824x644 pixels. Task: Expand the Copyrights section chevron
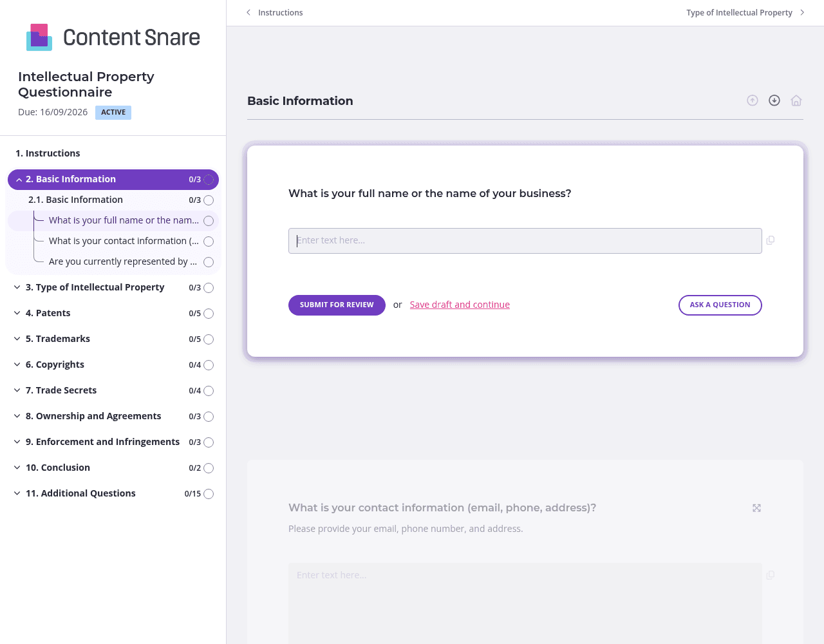17,365
